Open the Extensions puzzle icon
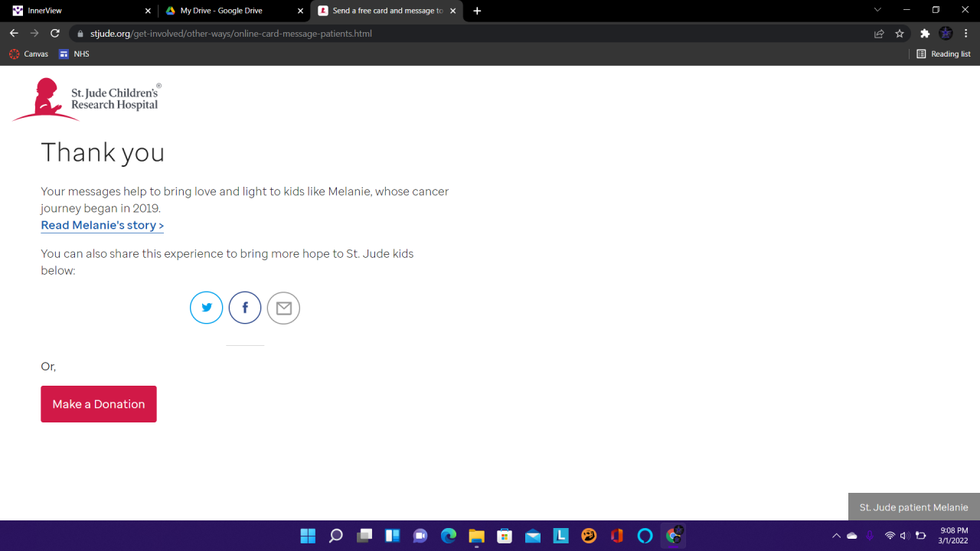980x551 pixels. click(x=925, y=34)
